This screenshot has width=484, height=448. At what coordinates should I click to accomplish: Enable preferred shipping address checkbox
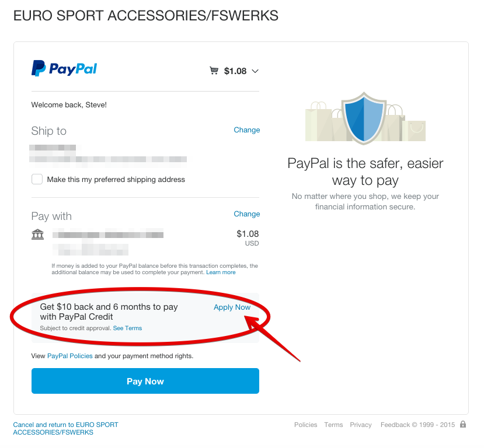click(37, 179)
